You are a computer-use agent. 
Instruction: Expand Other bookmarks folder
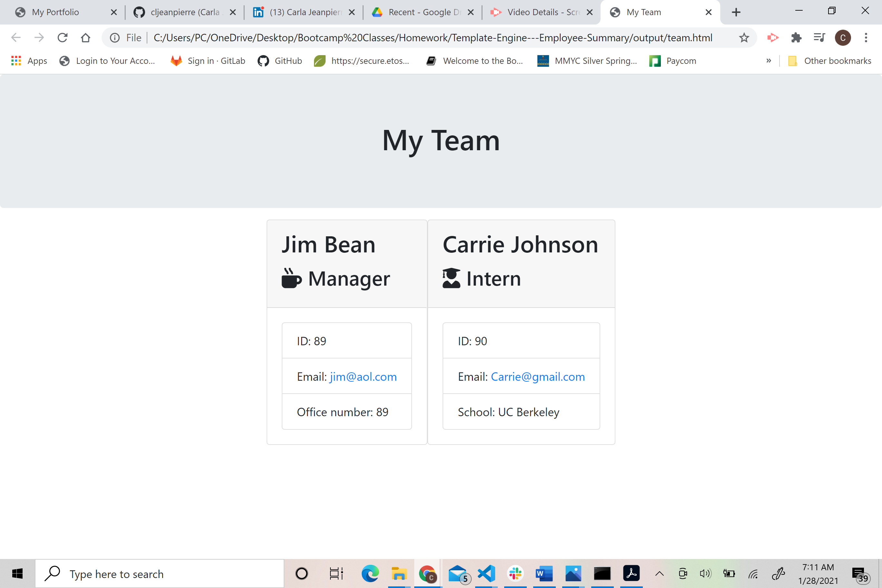tap(831, 60)
